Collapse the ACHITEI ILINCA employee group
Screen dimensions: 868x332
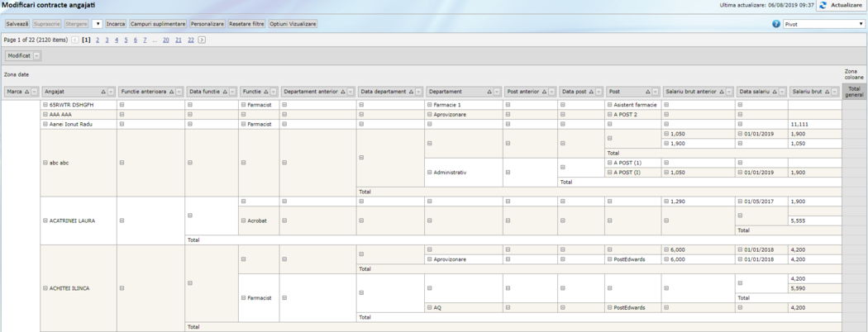(x=45, y=288)
